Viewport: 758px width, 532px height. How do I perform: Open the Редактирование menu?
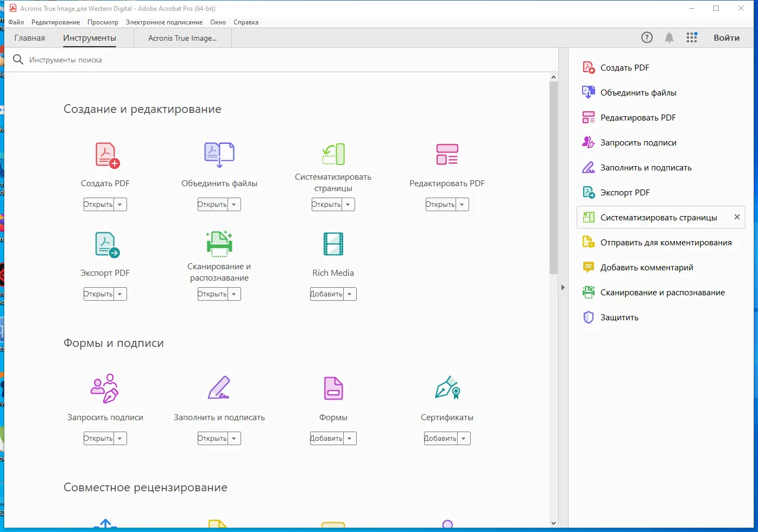click(x=55, y=22)
